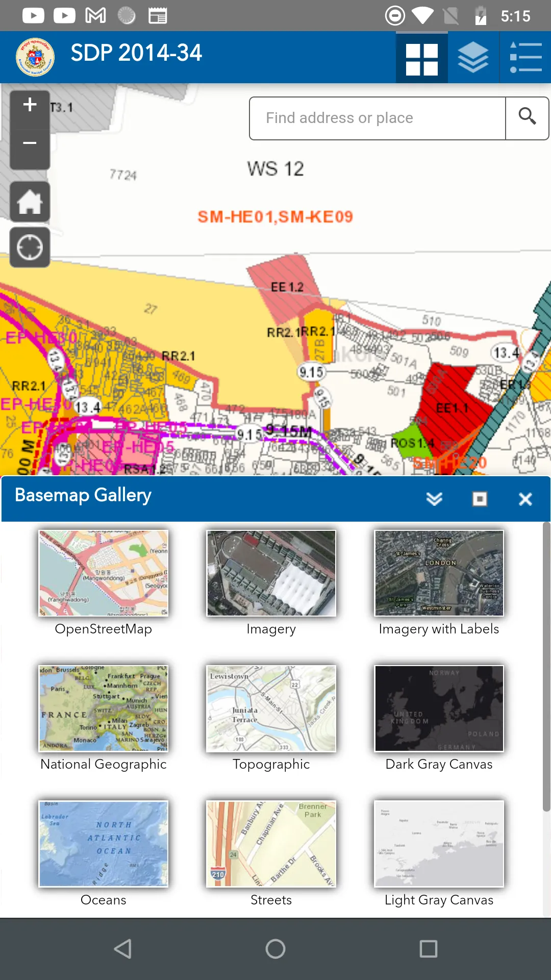Click the SM-HE01,SM-KE09 map label

click(x=275, y=217)
